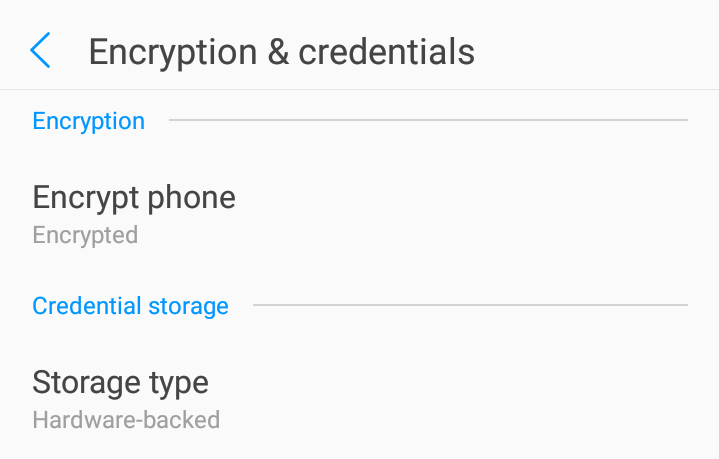Click the 'Encrypted' status text
719x459 pixels.
(x=85, y=235)
